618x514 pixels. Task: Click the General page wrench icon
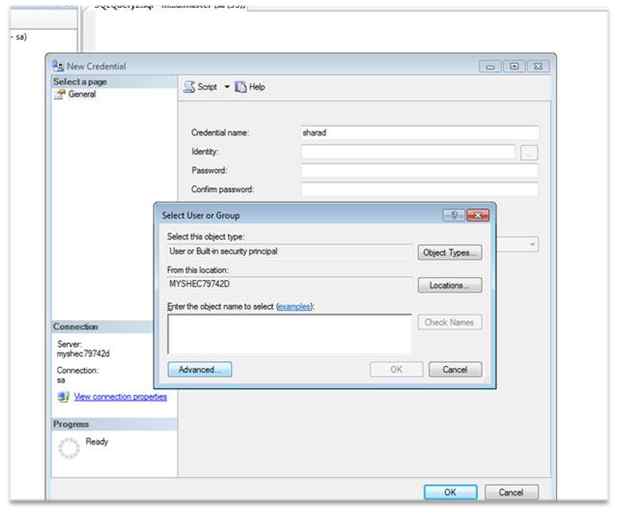[x=60, y=94]
